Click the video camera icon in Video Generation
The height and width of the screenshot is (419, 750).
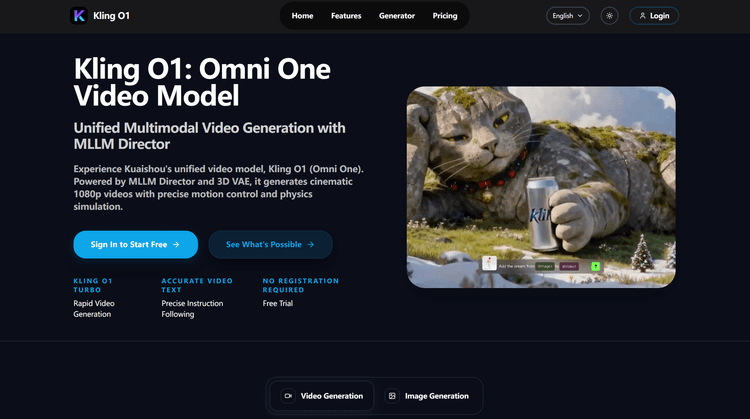pos(288,396)
